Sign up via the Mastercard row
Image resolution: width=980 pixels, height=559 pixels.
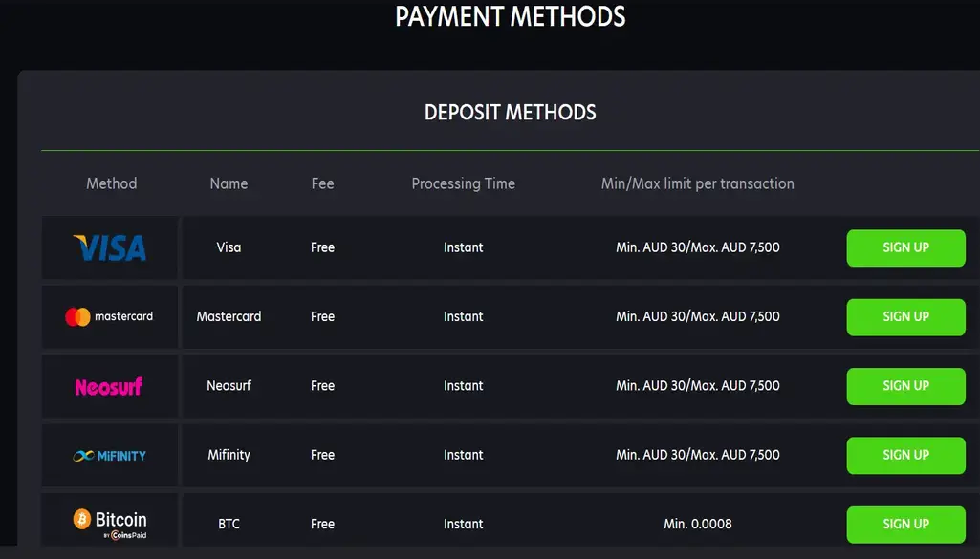pos(905,317)
